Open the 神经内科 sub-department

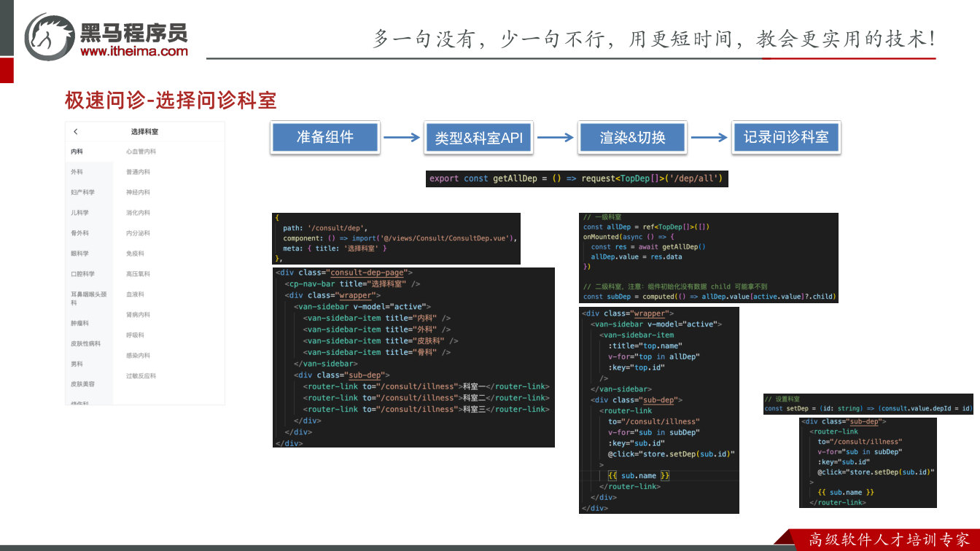click(138, 192)
